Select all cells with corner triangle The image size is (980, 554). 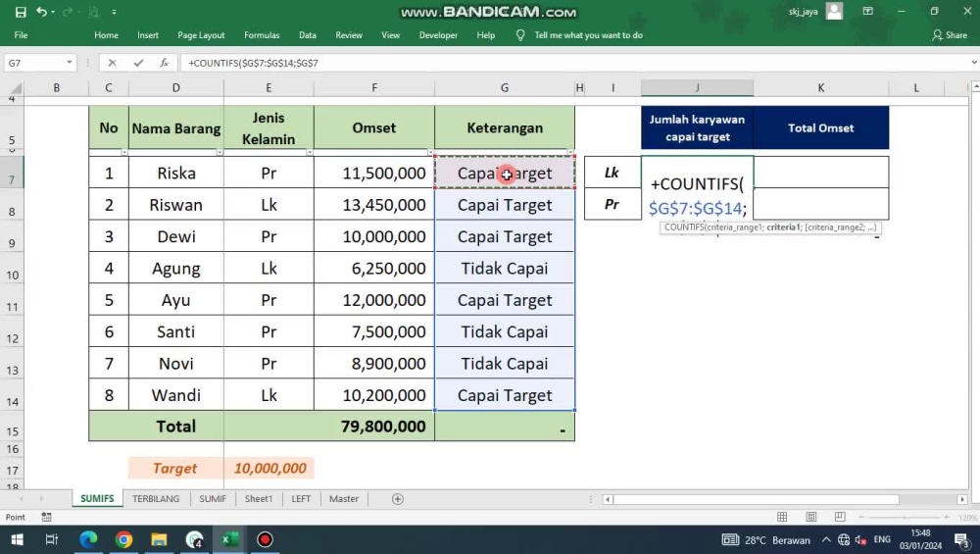coord(15,88)
